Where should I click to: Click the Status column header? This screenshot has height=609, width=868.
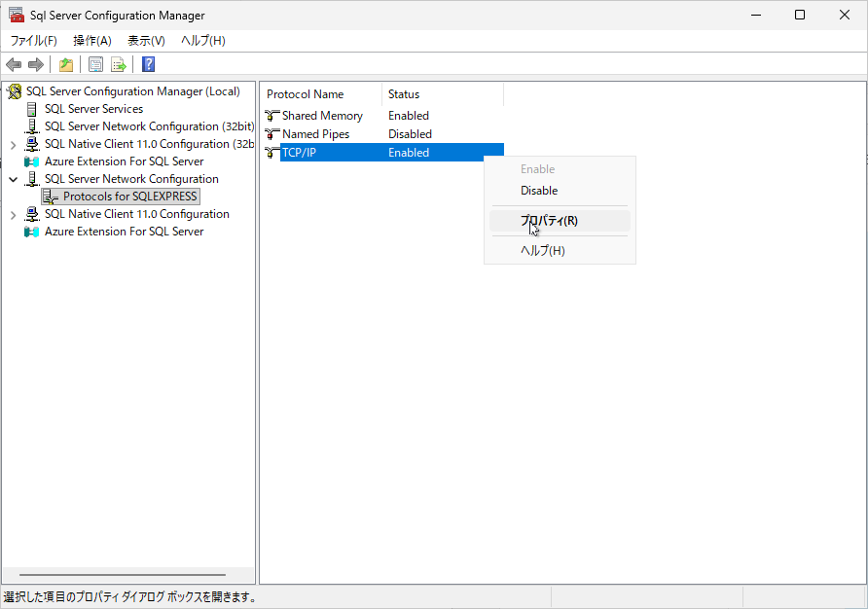click(x=441, y=94)
